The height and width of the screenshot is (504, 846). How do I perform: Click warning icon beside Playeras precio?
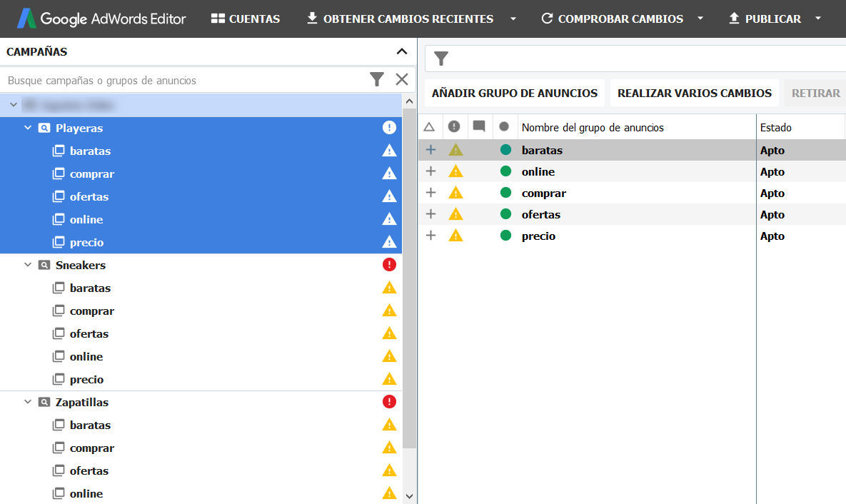[389, 242]
